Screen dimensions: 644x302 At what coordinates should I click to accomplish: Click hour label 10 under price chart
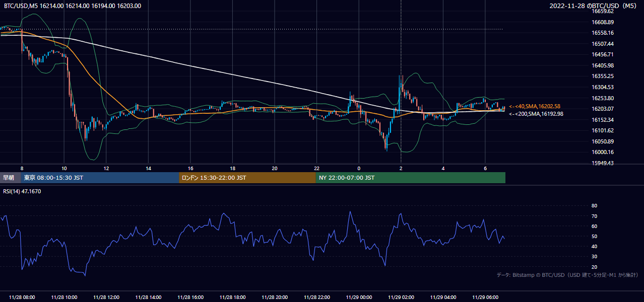point(64,168)
